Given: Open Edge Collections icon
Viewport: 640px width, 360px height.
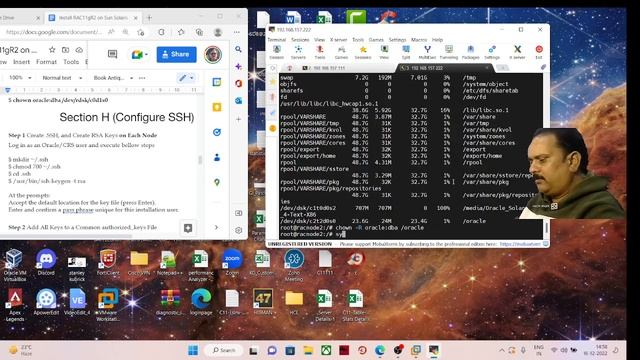Looking at the screenshot, I should point(199,32).
